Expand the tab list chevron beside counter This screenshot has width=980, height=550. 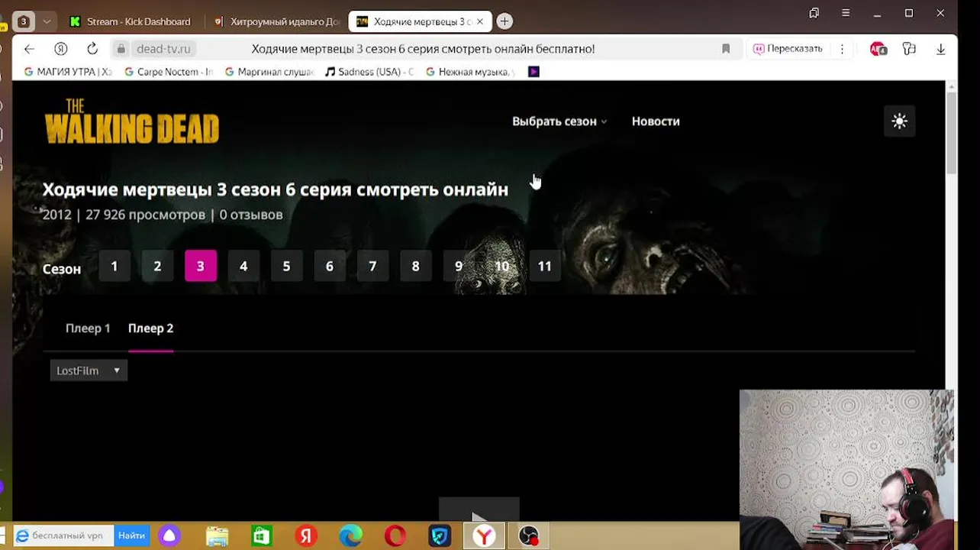(47, 21)
